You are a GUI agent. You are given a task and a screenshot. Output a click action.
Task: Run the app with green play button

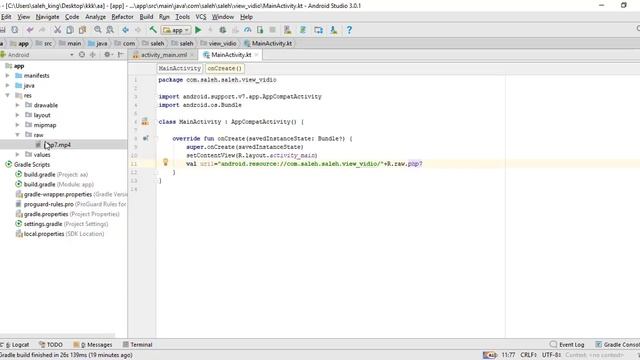pyautogui.click(x=198, y=30)
